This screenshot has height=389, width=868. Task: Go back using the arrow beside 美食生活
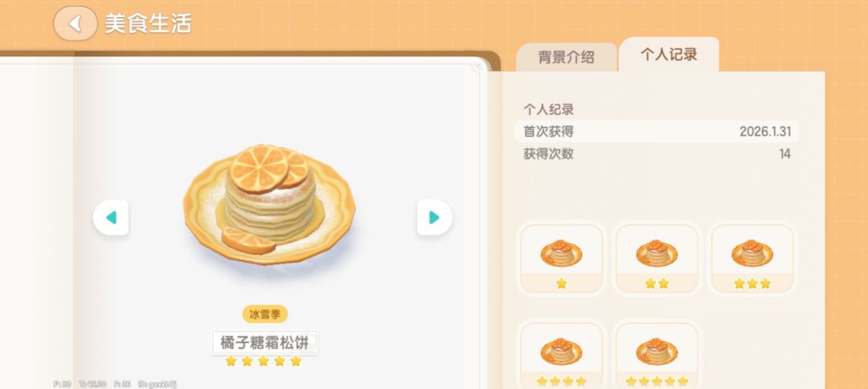pyautogui.click(x=76, y=24)
